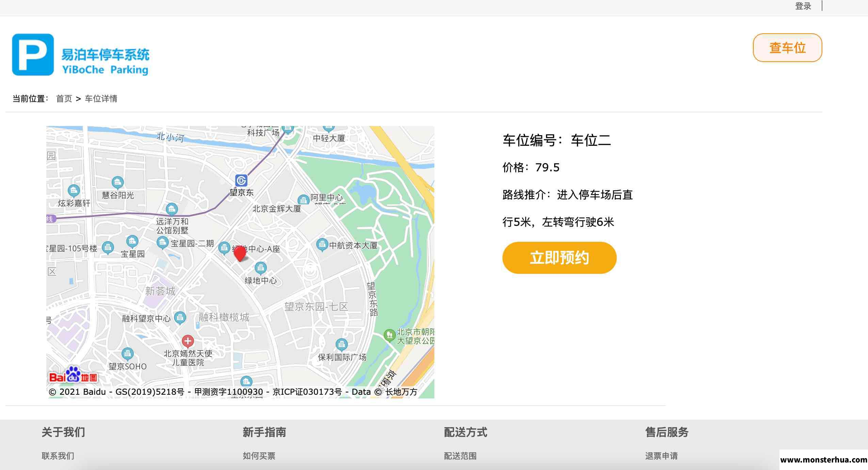Click 中航资本大厦 building icon
868x470 pixels.
coord(322,245)
